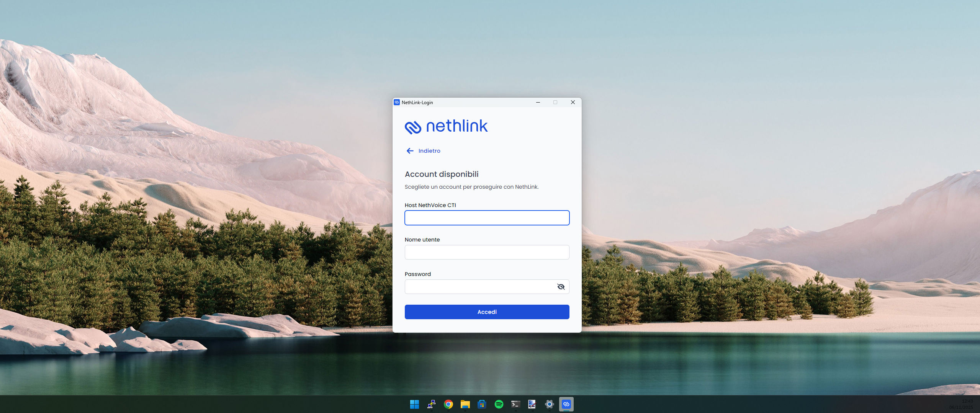Toggle password visibility with the eye icon
This screenshot has width=980, height=413.
tap(560, 286)
